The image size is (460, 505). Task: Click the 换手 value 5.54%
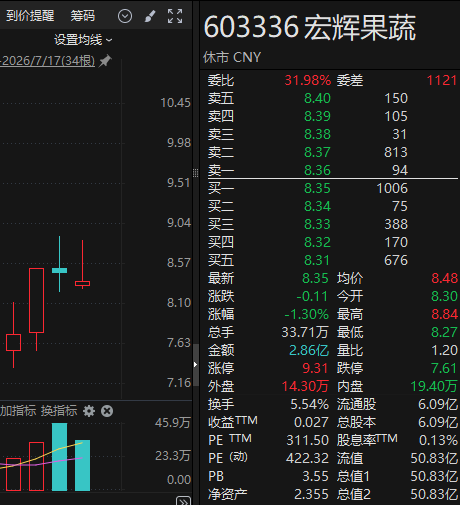pyautogui.click(x=310, y=404)
